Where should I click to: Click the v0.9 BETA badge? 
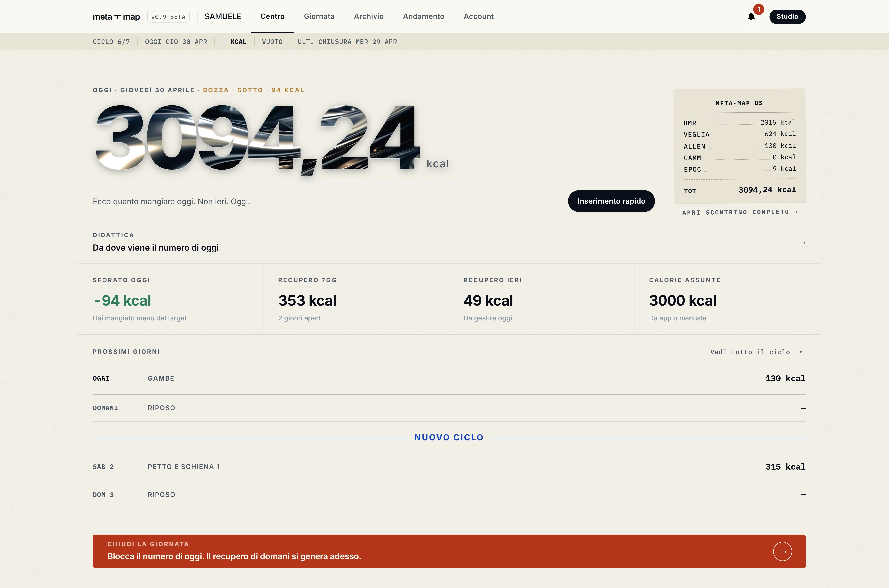point(169,17)
